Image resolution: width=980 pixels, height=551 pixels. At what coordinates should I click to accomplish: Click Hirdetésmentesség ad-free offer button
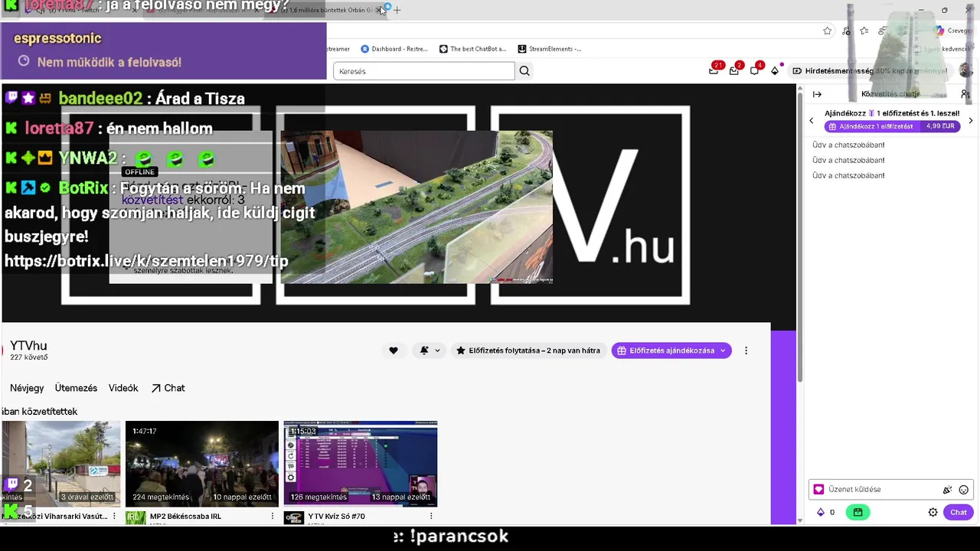point(871,70)
